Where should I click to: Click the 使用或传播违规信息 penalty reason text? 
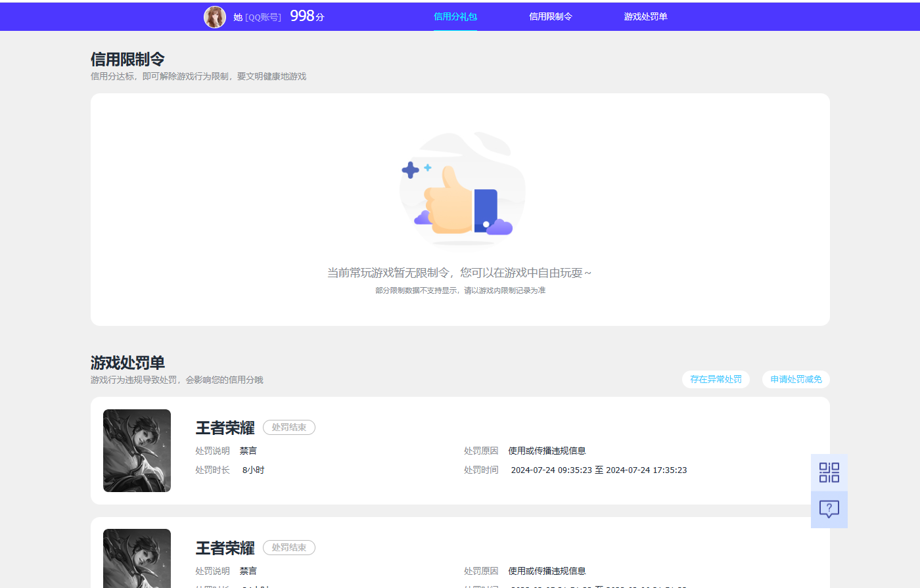coord(546,450)
